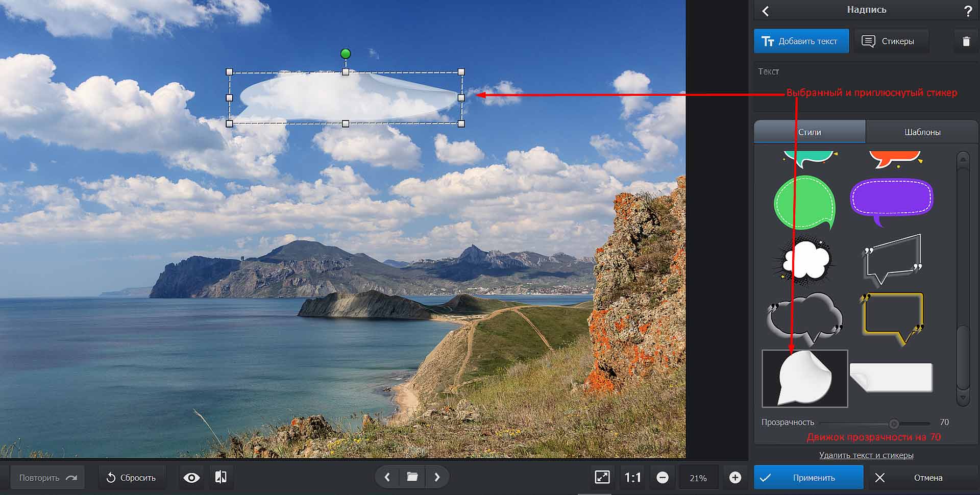The image size is (980, 495).
Task: Click the sticker's top-left resize handle
Action: pos(229,72)
